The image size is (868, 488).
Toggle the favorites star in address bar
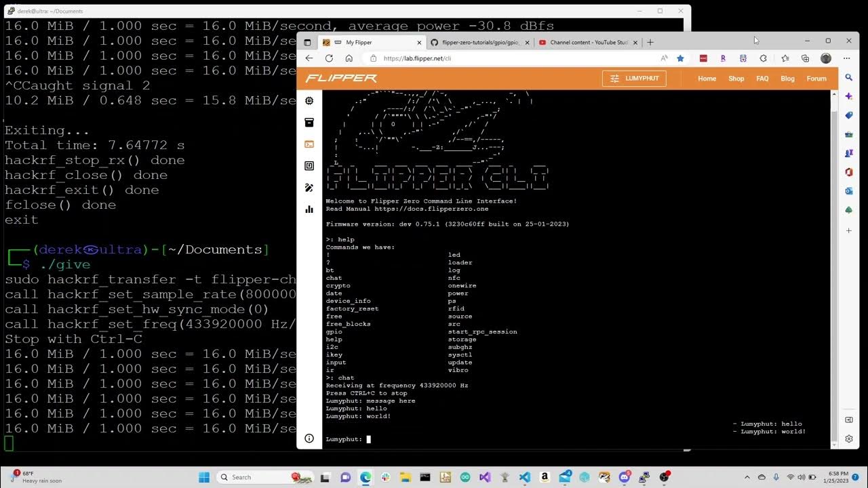[x=680, y=58]
